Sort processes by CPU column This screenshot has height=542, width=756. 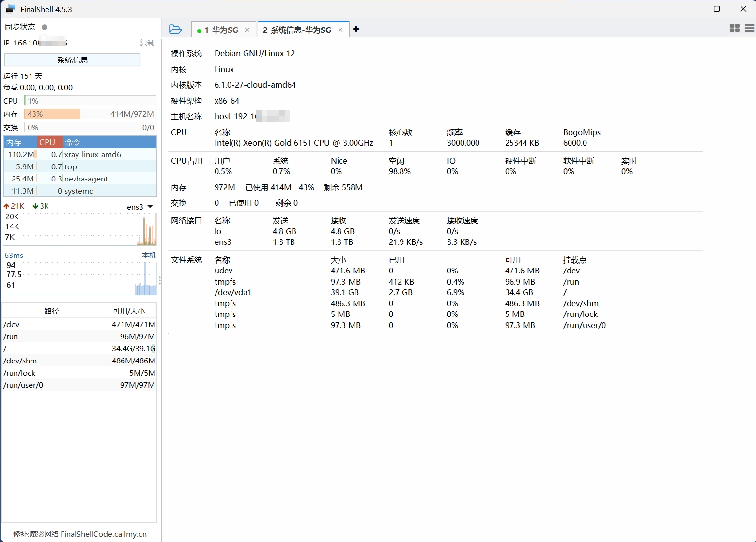coord(50,142)
